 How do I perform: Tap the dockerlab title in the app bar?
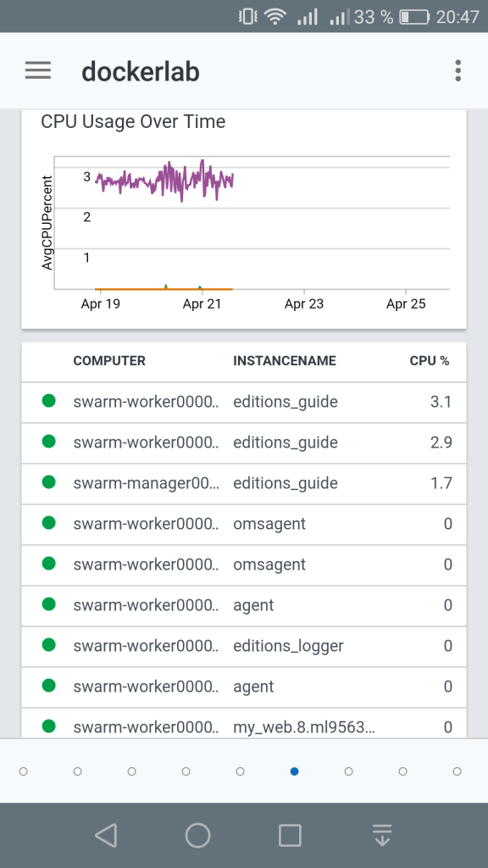click(x=141, y=71)
